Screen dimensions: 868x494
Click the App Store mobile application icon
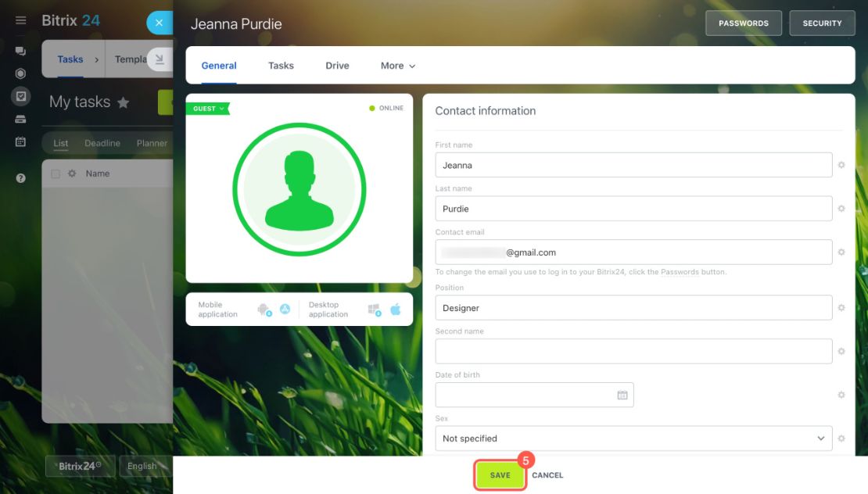(x=285, y=309)
